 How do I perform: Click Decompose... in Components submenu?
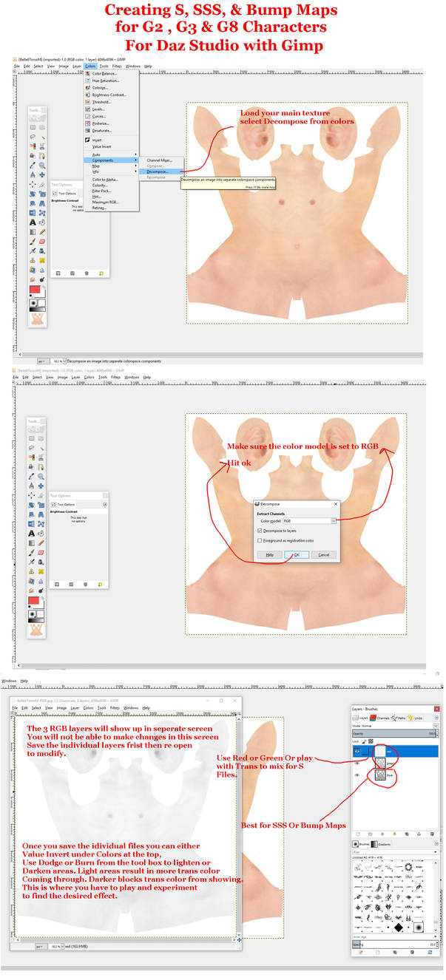161,171
